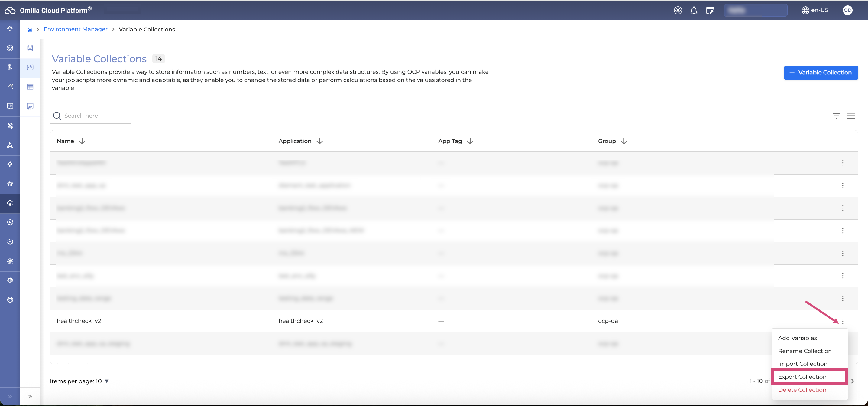Screen dimensions: 868x406
Task: Open the database icon in the secondary sidebar
Action: tap(30, 48)
